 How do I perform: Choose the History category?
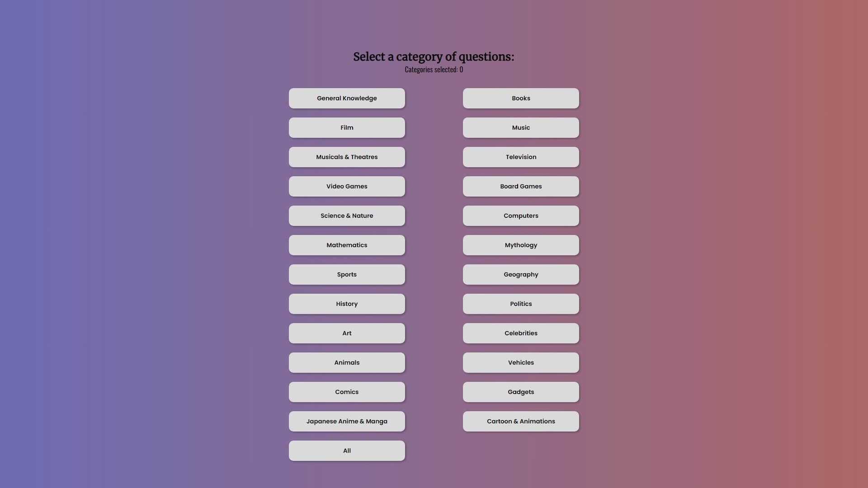click(347, 304)
